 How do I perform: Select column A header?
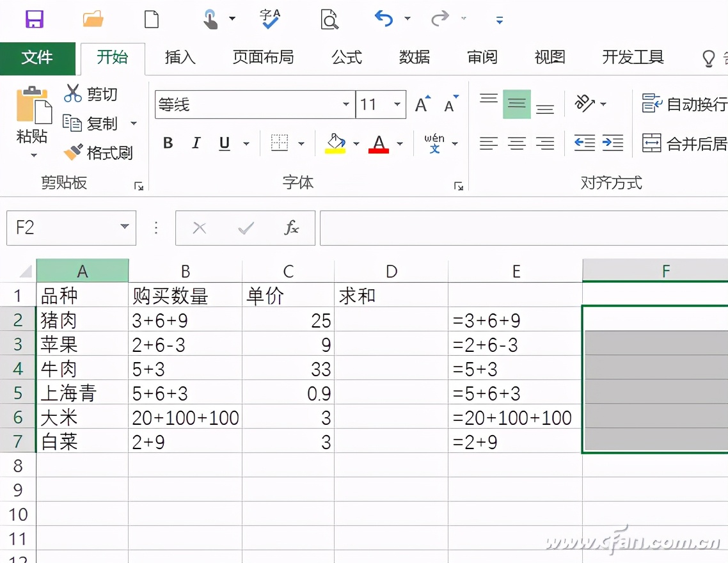[x=82, y=271]
